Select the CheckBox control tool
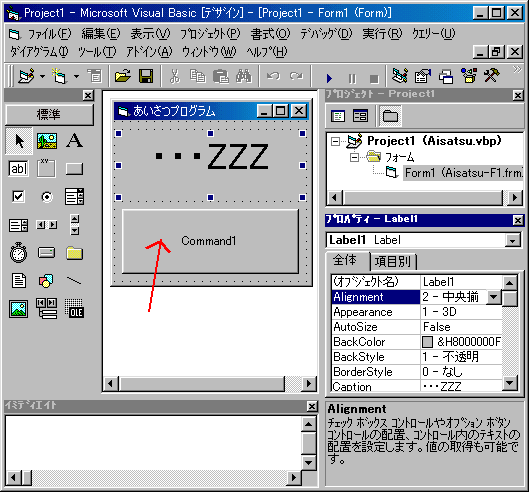The height and width of the screenshot is (492, 529). [19, 197]
